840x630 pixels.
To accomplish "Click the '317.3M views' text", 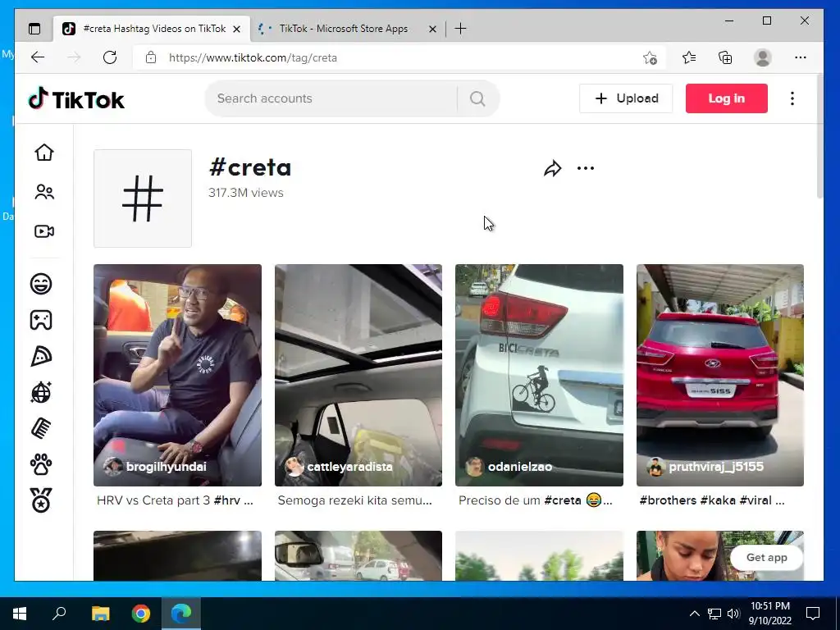I will coord(246,193).
